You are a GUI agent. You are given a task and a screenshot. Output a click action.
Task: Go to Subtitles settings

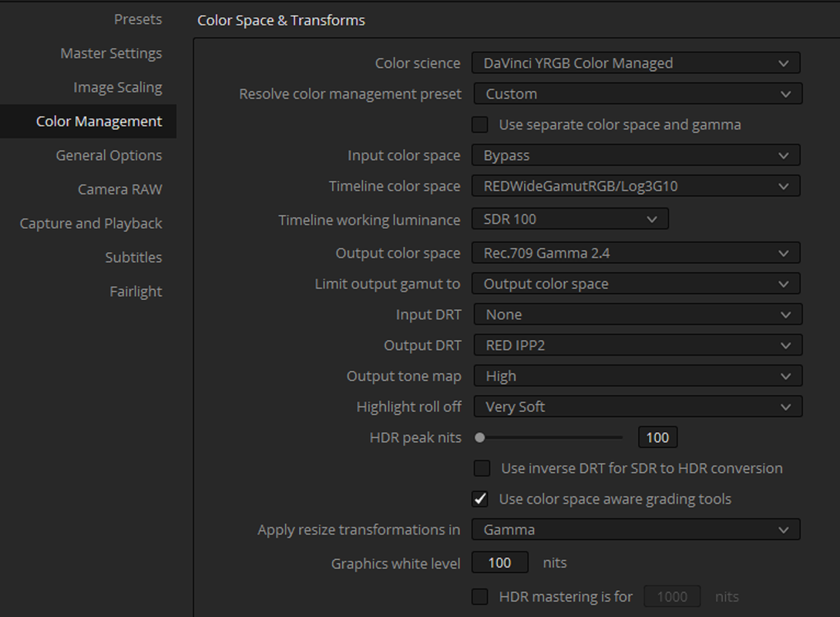133,258
